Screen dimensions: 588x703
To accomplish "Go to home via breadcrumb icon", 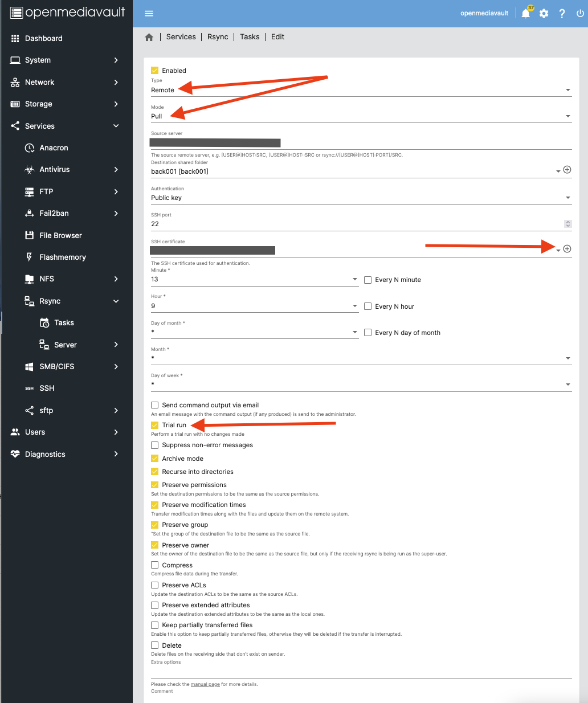I will pyautogui.click(x=149, y=37).
